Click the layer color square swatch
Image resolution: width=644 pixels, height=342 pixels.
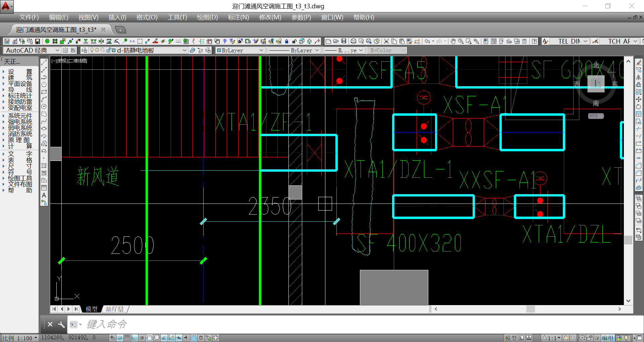[114, 50]
